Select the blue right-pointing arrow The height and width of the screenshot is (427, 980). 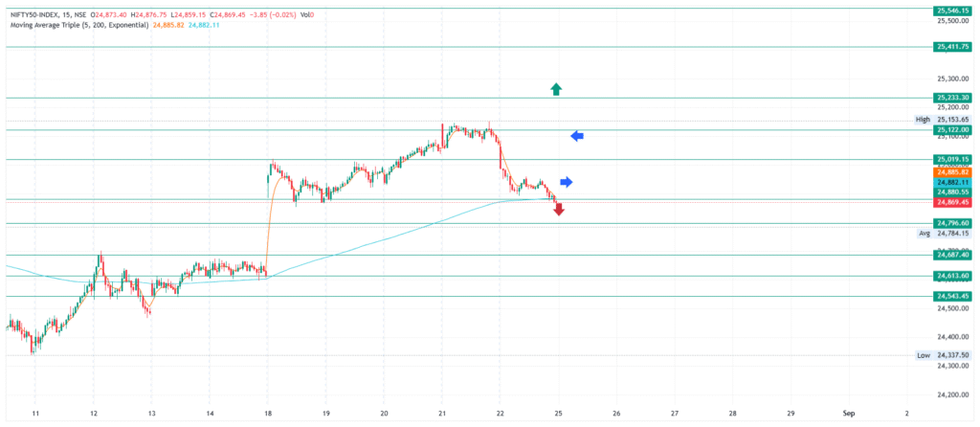point(566,182)
